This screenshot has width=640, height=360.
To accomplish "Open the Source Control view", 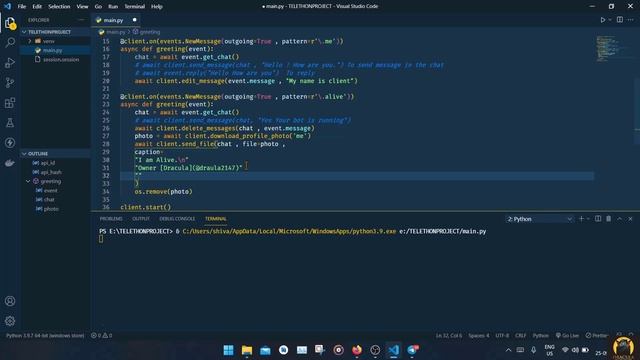I will (10, 82).
